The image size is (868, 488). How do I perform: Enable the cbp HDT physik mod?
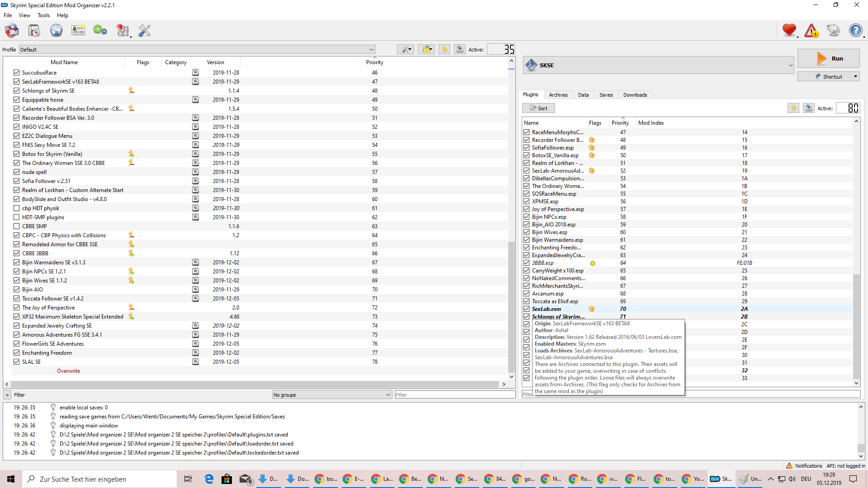[x=16, y=208]
